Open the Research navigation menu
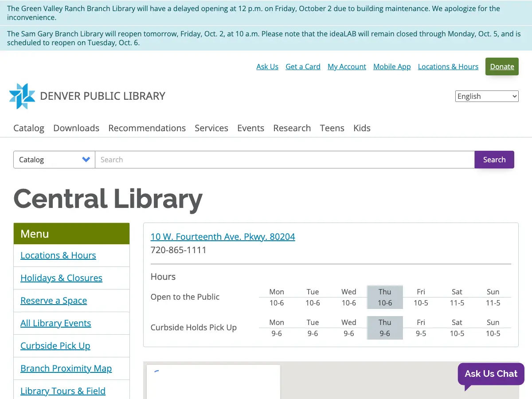Viewport: 532px width, 399px height. (x=292, y=128)
